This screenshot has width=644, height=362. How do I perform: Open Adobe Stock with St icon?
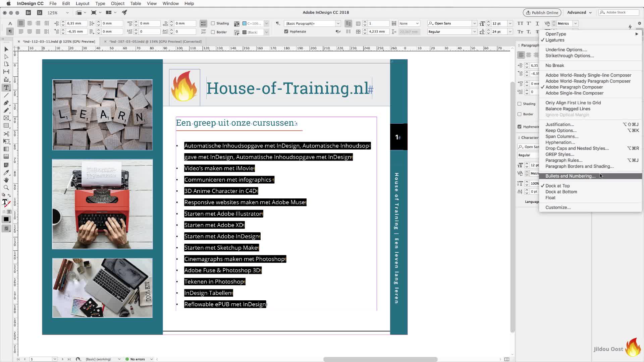(40, 12)
